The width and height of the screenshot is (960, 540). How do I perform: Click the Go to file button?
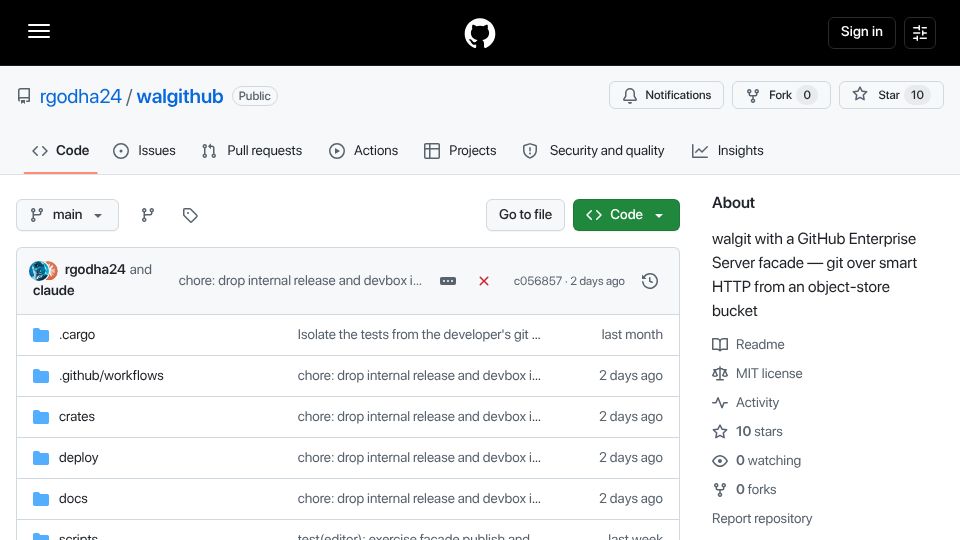pos(525,215)
